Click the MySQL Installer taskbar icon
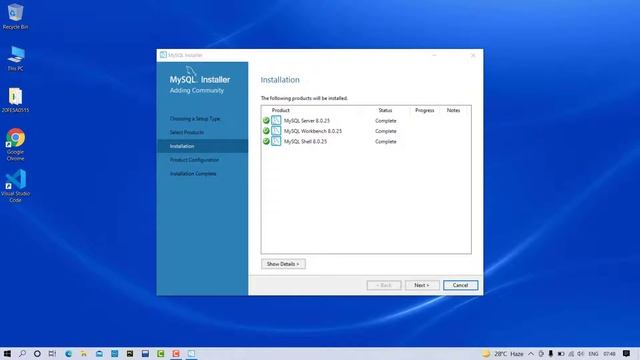Screen dimensions: 640x360 pos(191,353)
